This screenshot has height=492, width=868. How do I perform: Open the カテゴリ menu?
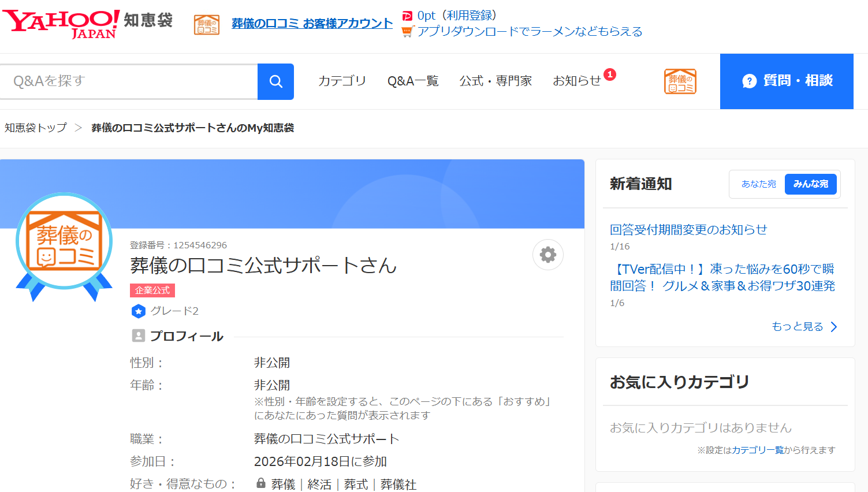tap(342, 81)
